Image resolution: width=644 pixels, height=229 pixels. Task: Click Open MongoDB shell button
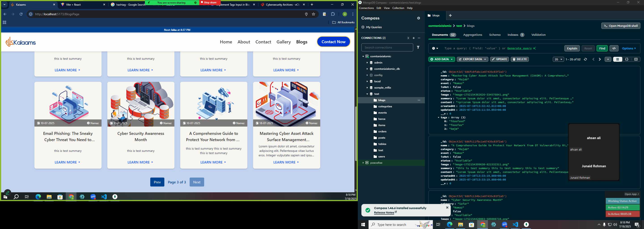(621, 26)
